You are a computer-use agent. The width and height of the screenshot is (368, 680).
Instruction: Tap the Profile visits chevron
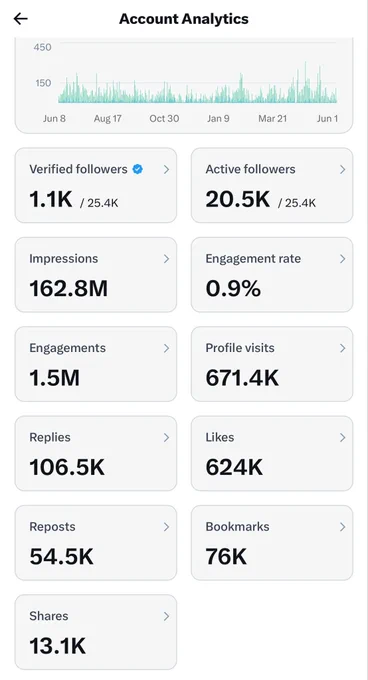[343, 348]
